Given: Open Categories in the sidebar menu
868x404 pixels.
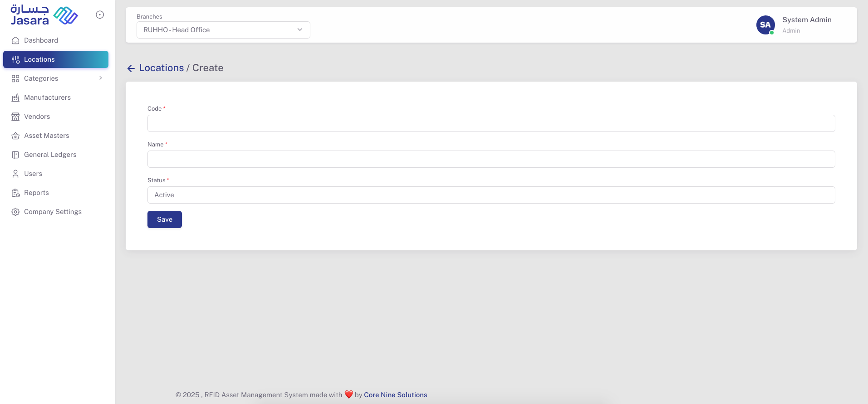Looking at the screenshot, I should coord(41,78).
